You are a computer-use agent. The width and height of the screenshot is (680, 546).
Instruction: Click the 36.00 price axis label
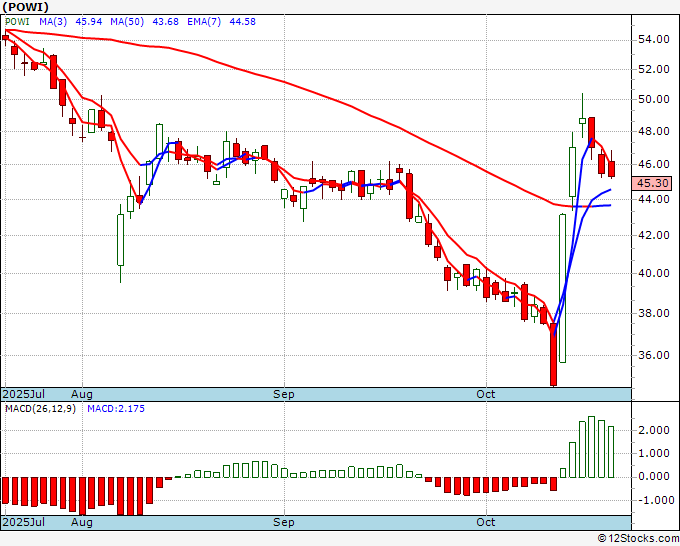pos(654,355)
